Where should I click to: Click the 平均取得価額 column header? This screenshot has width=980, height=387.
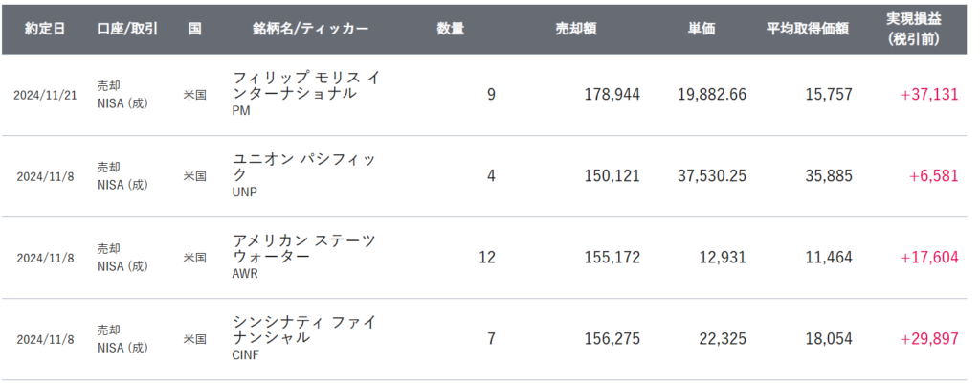click(807, 29)
